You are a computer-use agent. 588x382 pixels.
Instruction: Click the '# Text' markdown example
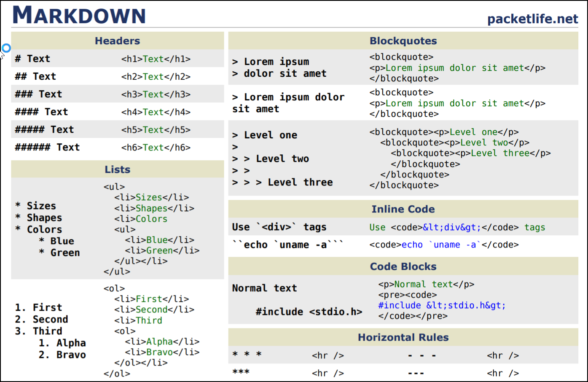click(32, 59)
